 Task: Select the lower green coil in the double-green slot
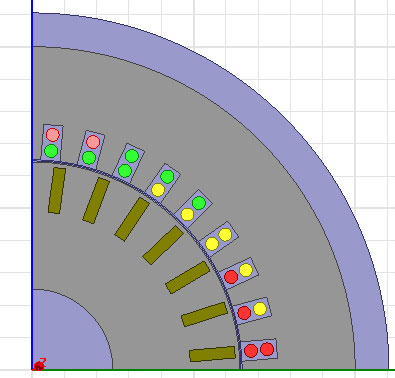pyautogui.click(x=125, y=171)
